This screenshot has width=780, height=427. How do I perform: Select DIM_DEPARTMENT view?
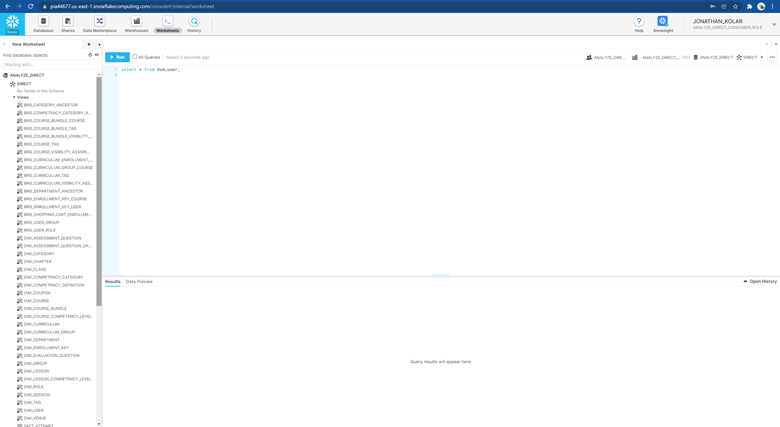click(41, 340)
